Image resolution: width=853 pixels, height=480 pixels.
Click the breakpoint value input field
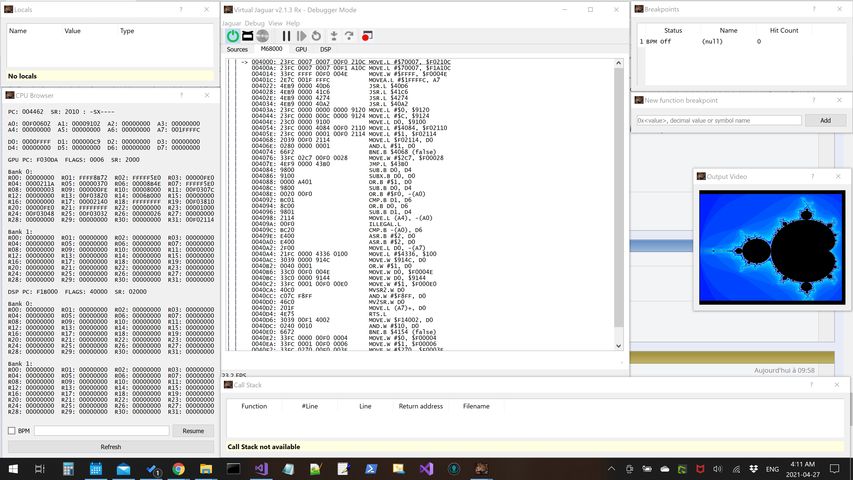click(719, 120)
